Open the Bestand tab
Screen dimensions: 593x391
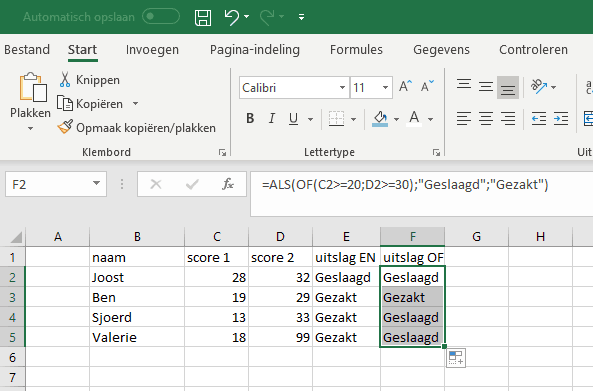click(27, 50)
